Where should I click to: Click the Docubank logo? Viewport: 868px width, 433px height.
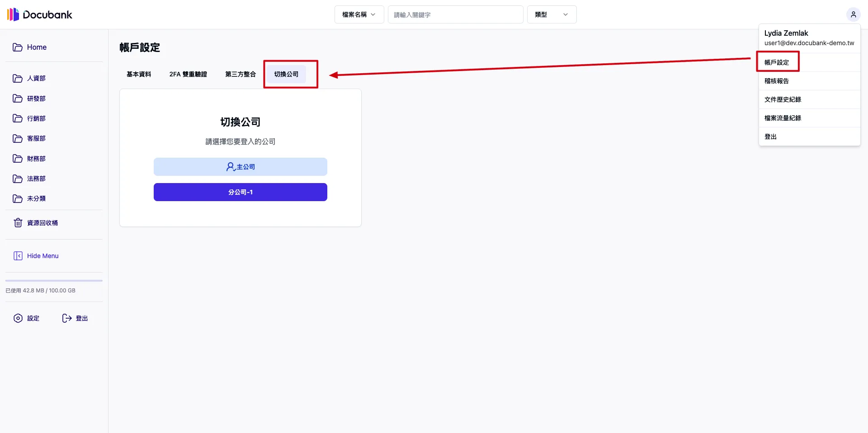point(40,14)
